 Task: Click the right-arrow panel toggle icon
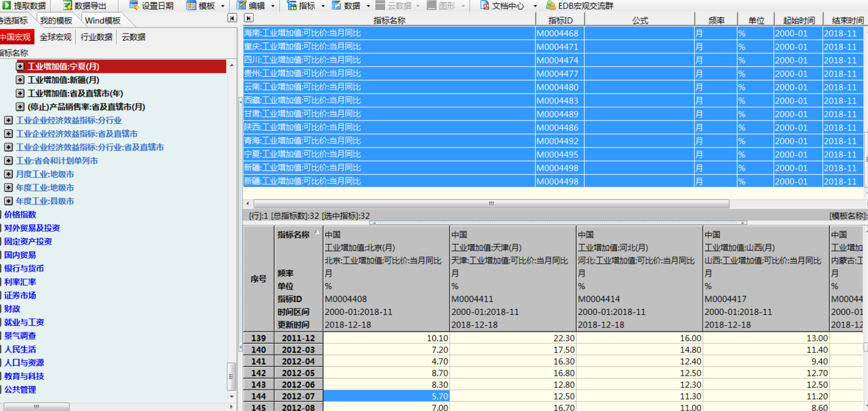[248, 18]
